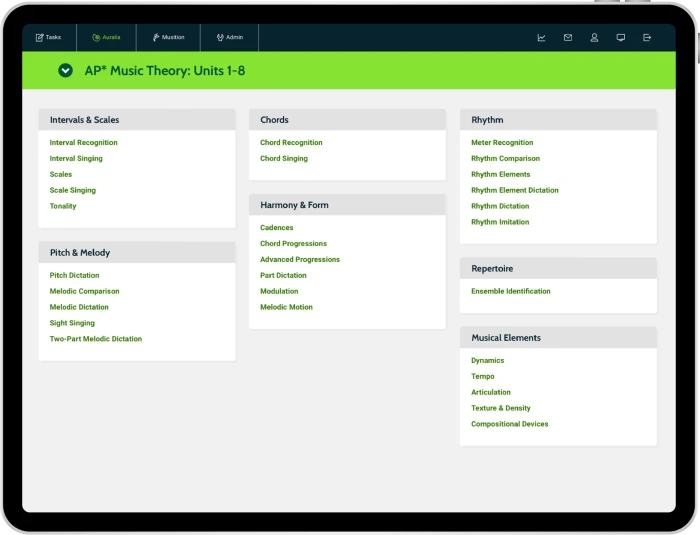Open Rhythm Element Dictation
Image resolution: width=700 pixels, height=535 pixels.
click(515, 190)
